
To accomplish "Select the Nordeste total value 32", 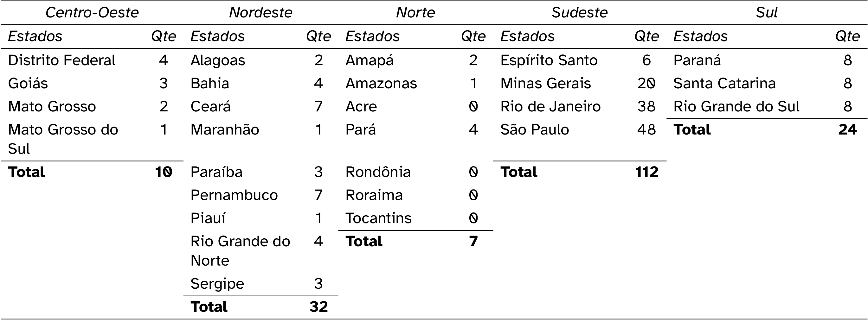I will tap(319, 307).
